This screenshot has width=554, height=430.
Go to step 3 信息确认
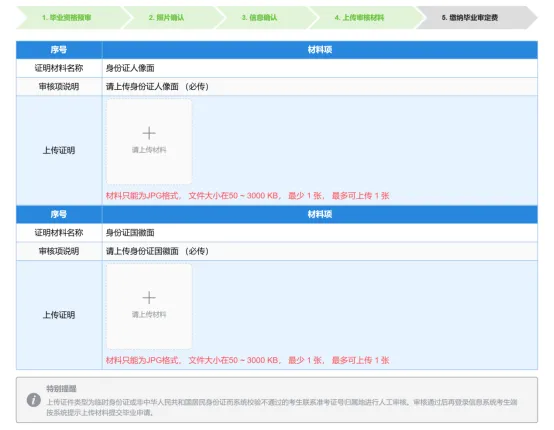pyautogui.click(x=259, y=17)
